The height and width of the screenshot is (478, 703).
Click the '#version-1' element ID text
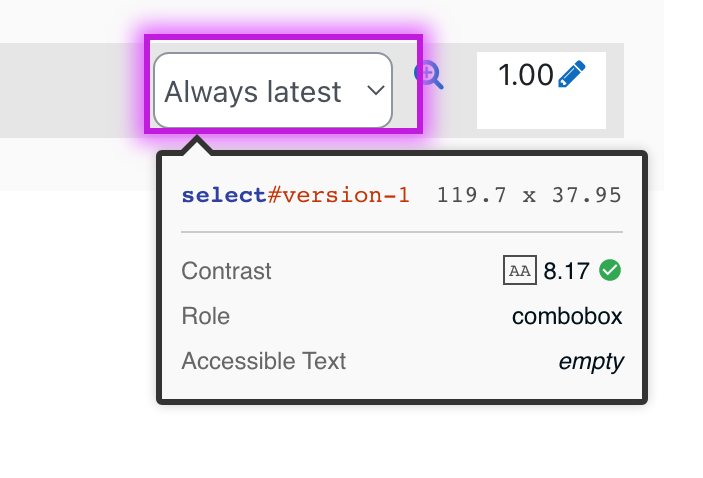pos(338,195)
